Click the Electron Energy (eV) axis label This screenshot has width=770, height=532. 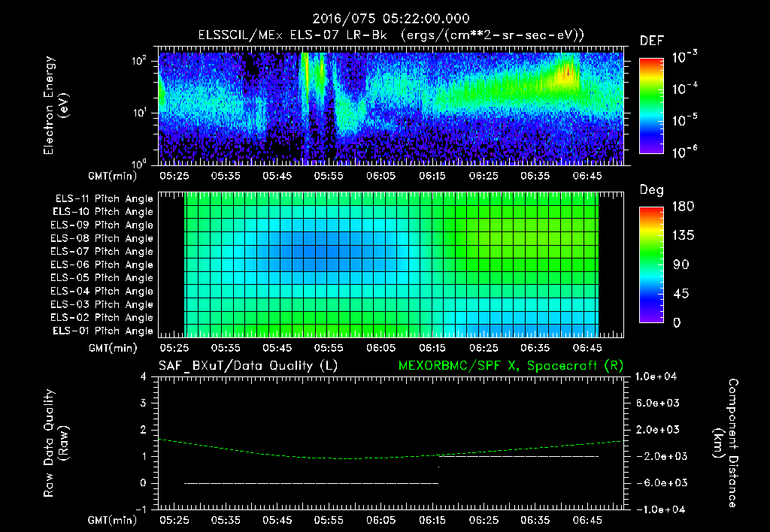point(55,105)
